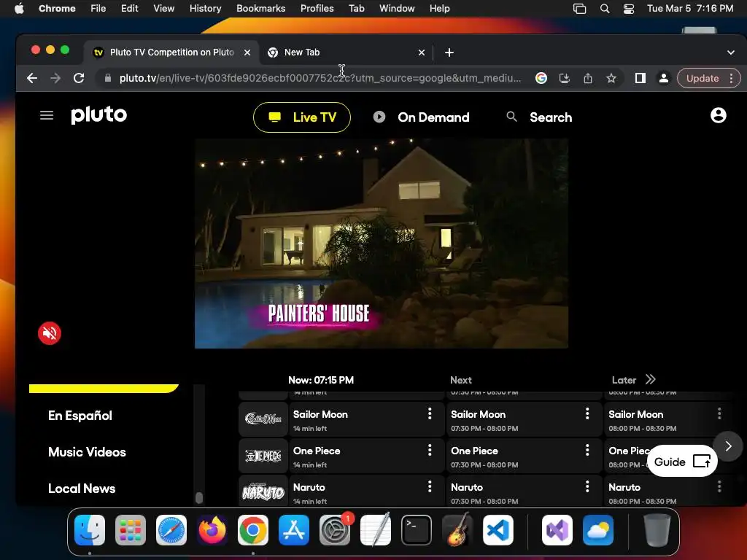
Task: Open Terminal from the dock
Action: click(417, 530)
